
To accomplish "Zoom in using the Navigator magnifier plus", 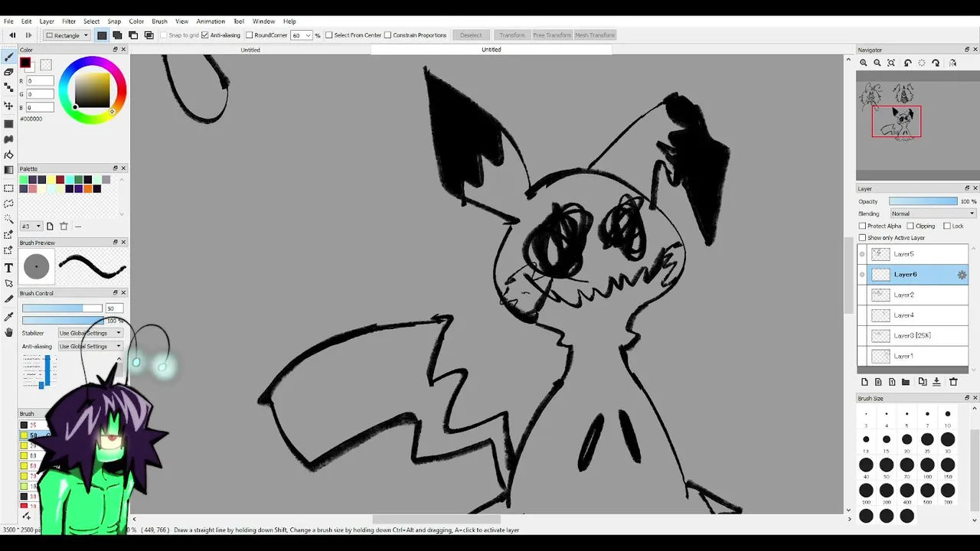I will [x=864, y=63].
